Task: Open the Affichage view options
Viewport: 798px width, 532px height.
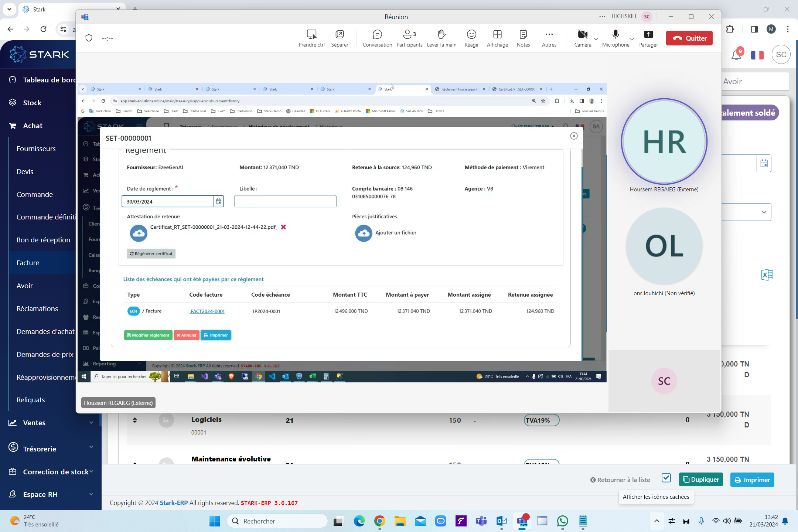Action: pyautogui.click(x=497, y=38)
